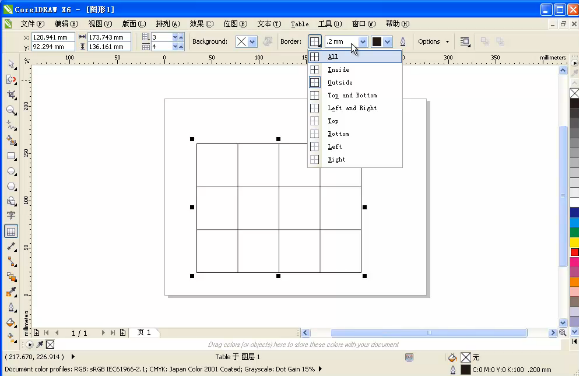Select the Eyedropper tool

(x=11, y=292)
